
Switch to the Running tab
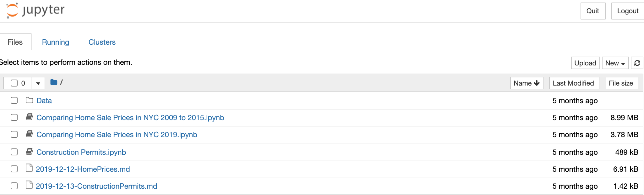55,42
